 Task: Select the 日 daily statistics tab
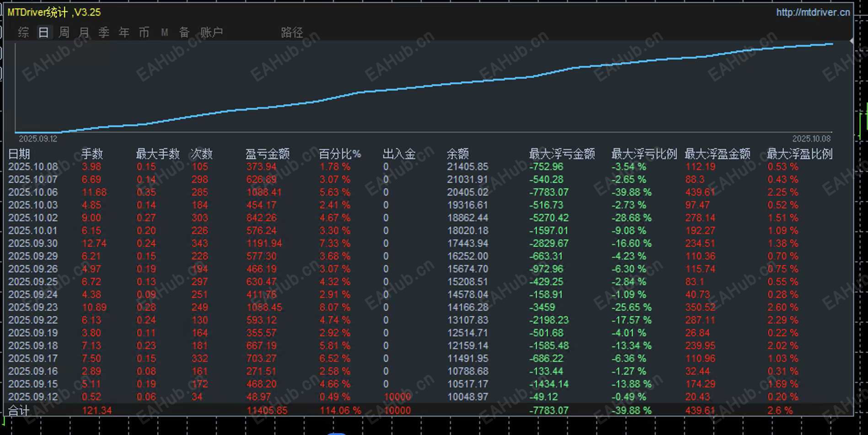tap(43, 32)
